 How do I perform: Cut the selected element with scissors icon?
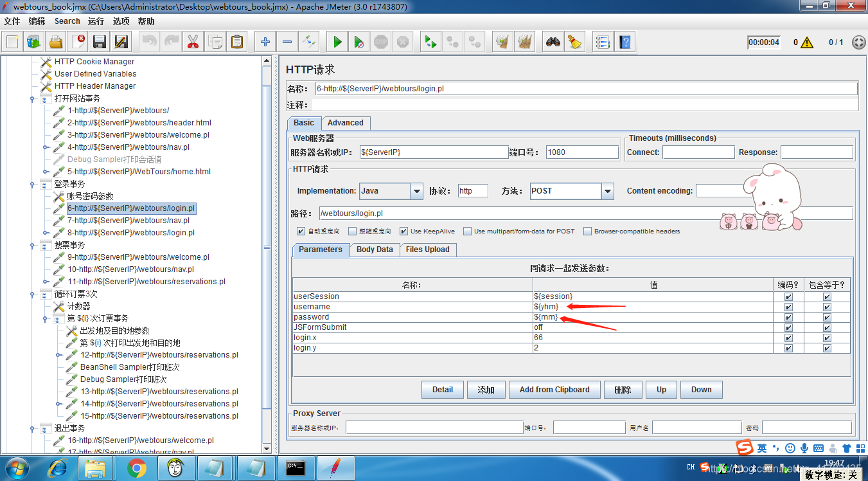coord(193,42)
